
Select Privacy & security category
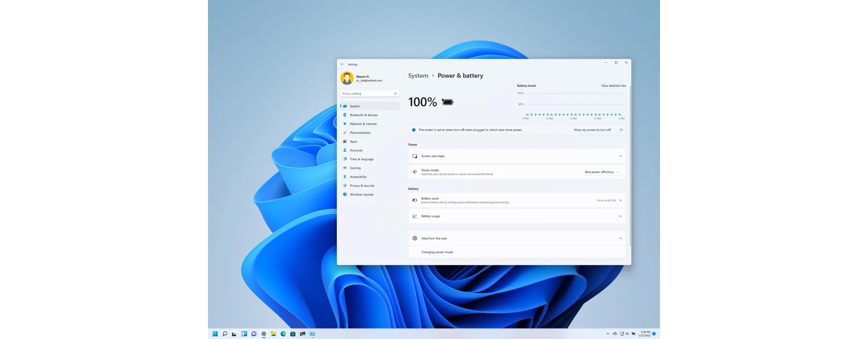[x=362, y=186]
